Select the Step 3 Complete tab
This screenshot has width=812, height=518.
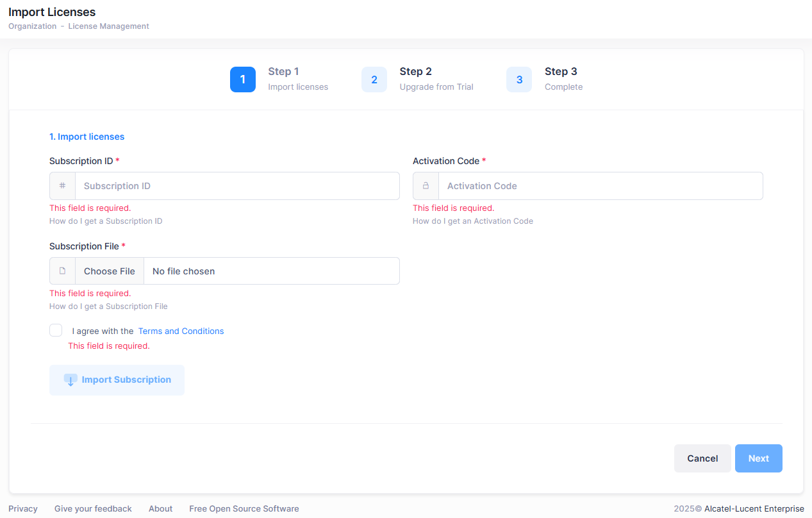[x=563, y=79]
